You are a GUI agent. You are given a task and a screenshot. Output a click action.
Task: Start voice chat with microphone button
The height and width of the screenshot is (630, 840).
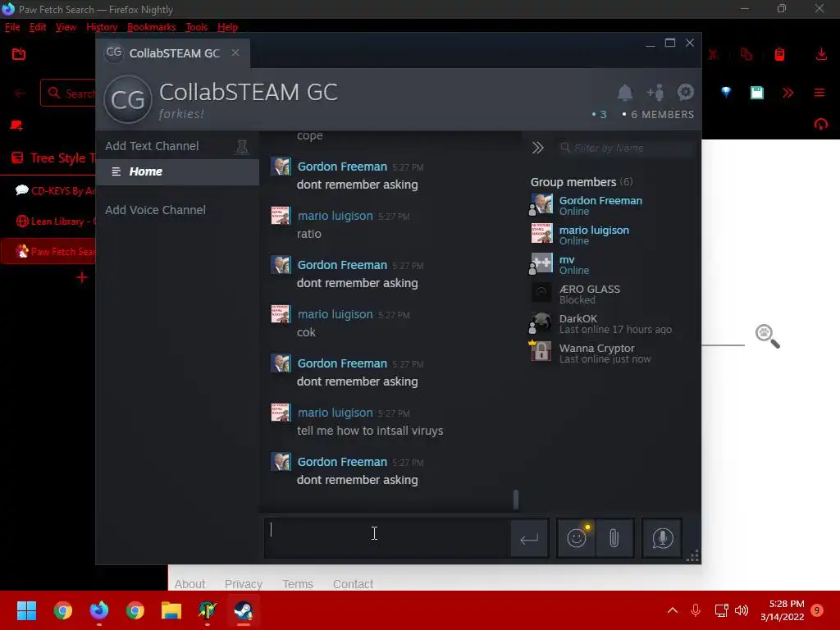click(662, 538)
